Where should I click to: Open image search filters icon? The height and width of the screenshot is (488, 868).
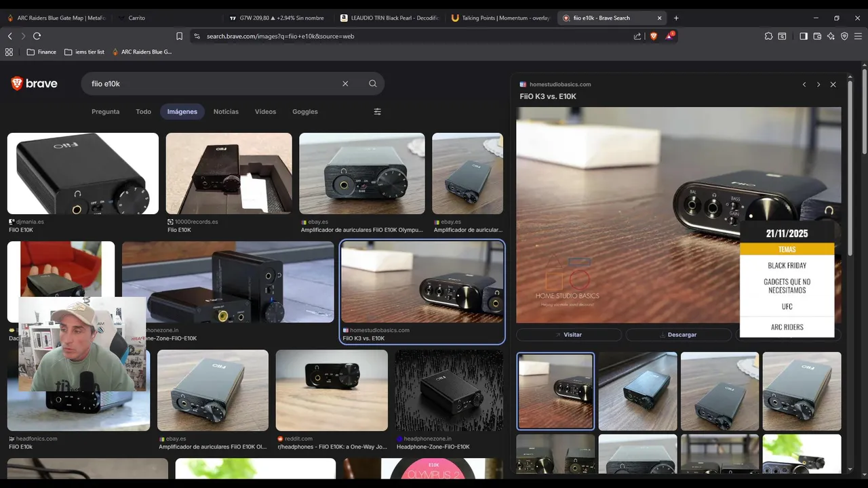[378, 112]
